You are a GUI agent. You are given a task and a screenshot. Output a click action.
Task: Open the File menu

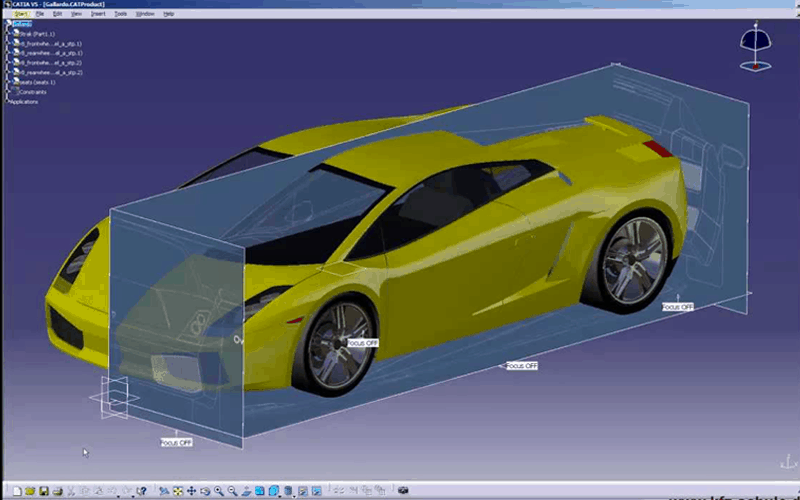pyautogui.click(x=40, y=14)
